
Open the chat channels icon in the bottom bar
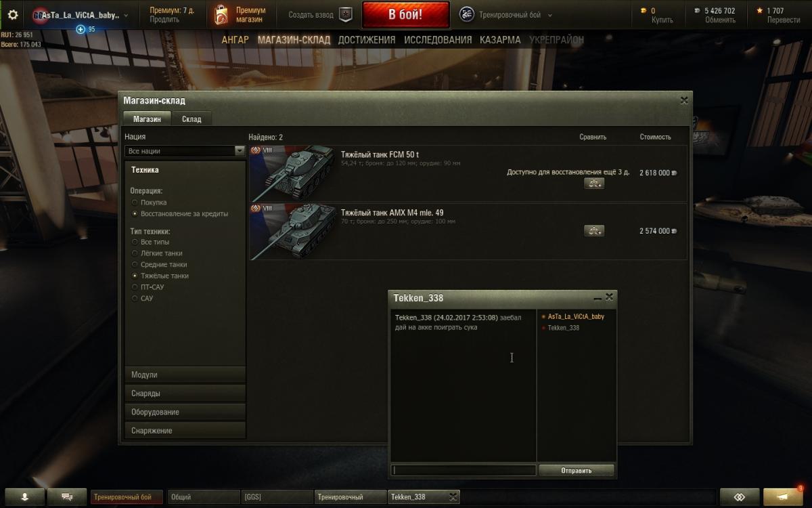click(x=67, y=496)
